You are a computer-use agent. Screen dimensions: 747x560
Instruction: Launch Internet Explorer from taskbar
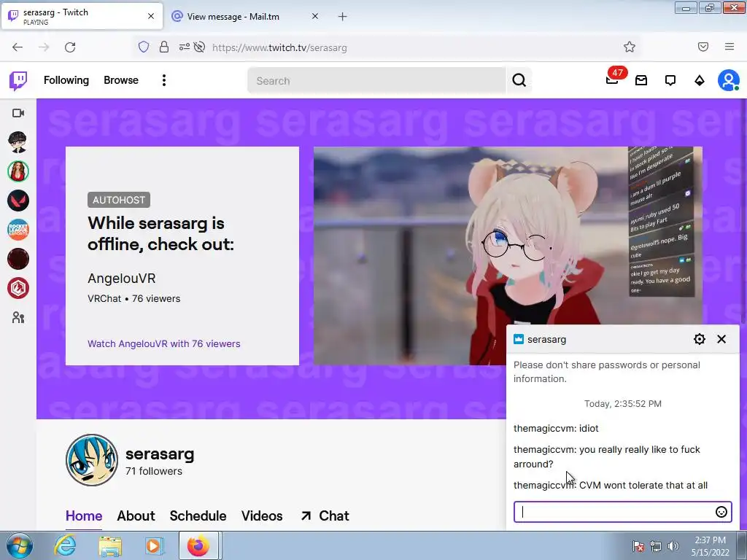(65, 545)
